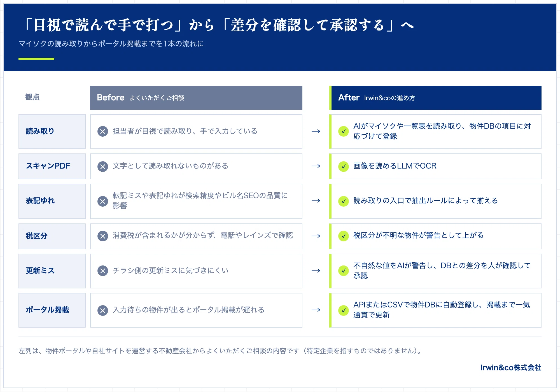Click the arrow in the 更新ミス row
Image resolution: width=560 pixels, height=392 pixels.
(x=316, y=271)
